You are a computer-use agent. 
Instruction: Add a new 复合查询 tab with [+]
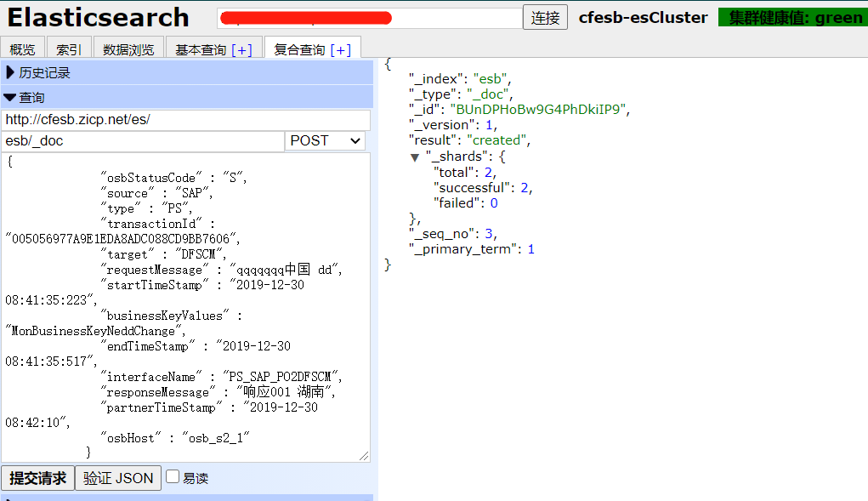(x=340, y=50)
